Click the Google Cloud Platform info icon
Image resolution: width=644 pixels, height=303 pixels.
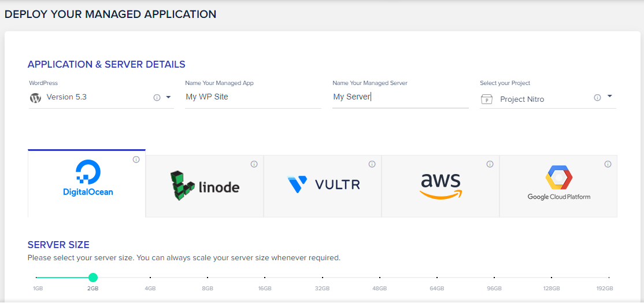608,164
